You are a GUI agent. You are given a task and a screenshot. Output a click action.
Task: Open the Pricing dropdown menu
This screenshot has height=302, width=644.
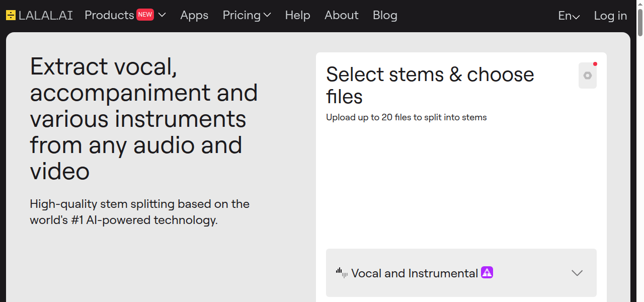click(247, 16)
